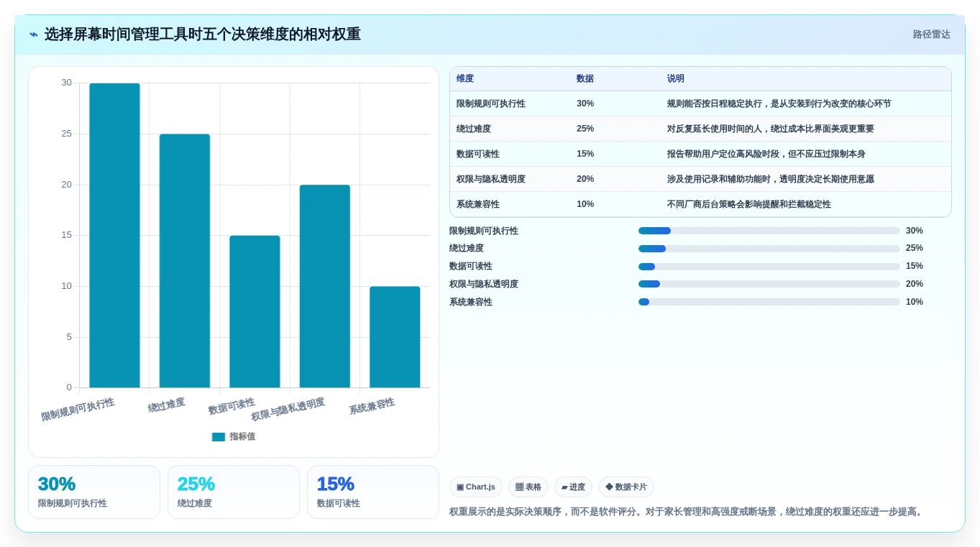Click the Chart.js tag chip
This screenshot has height=547, width=980.
click(x=476, y=487)
